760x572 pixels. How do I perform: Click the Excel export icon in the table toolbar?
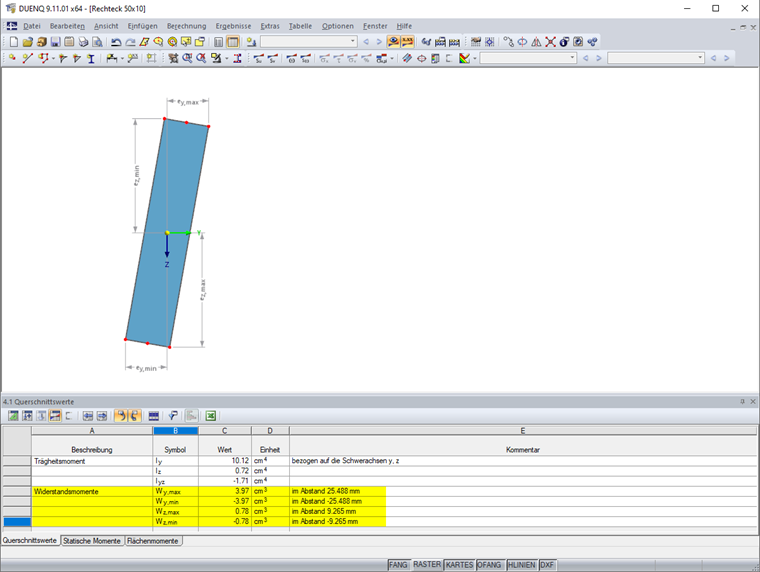[x=210, y=416]
